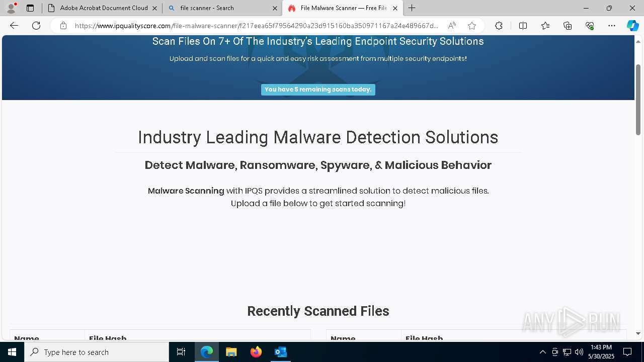Screen dimensions: 644x362
Task: Open the Split screen icon
Action: [523, 26]
